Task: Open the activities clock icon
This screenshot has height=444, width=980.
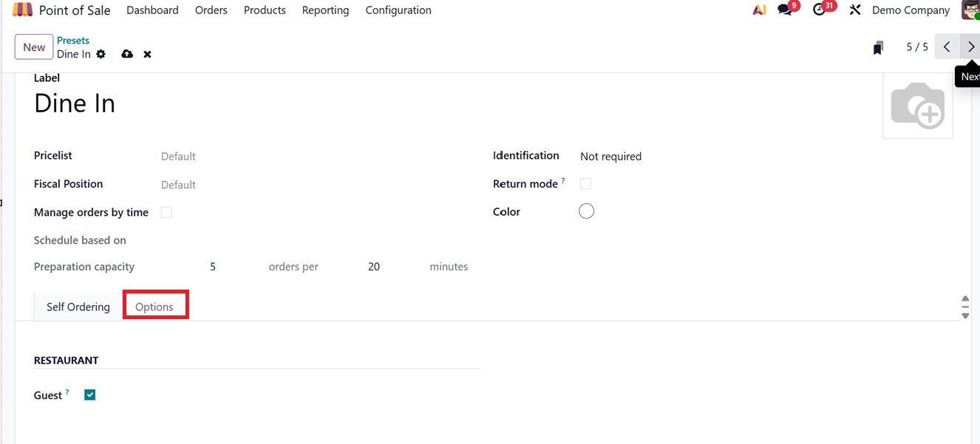Action: click(819, 10)
